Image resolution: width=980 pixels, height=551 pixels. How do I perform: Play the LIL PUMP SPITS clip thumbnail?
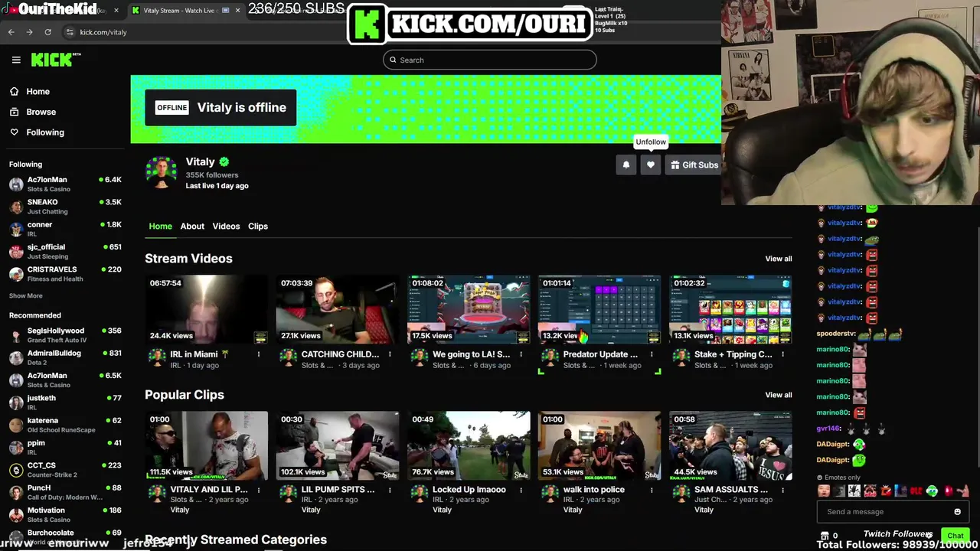pyautogui.click(x=338, y=446)
